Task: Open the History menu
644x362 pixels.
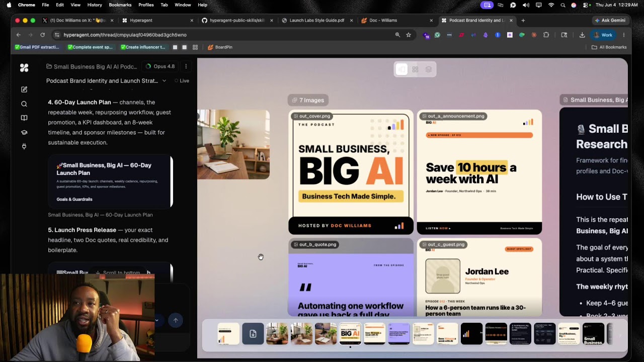Action: (95, 5)
